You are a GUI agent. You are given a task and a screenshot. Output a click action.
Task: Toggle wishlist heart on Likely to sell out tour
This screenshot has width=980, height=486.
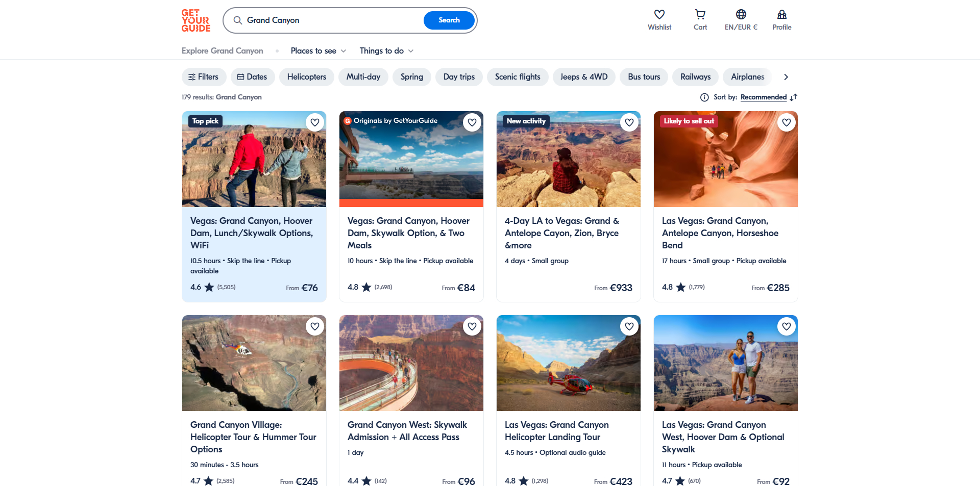[787, 122]
